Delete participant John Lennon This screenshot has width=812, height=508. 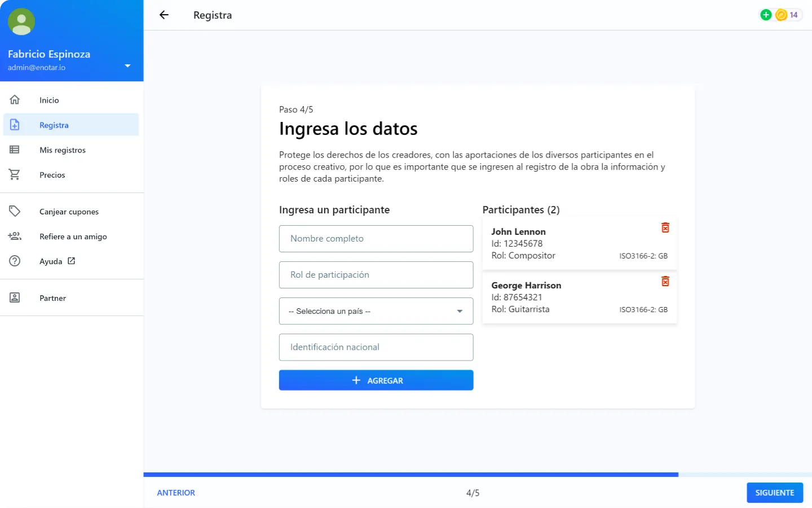pyautogui.click(x=665, y=227)
